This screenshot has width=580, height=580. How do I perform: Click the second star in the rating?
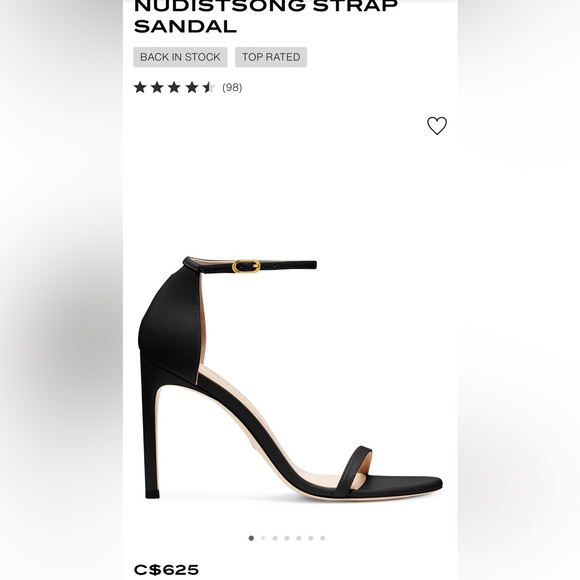tap(157, 87)
